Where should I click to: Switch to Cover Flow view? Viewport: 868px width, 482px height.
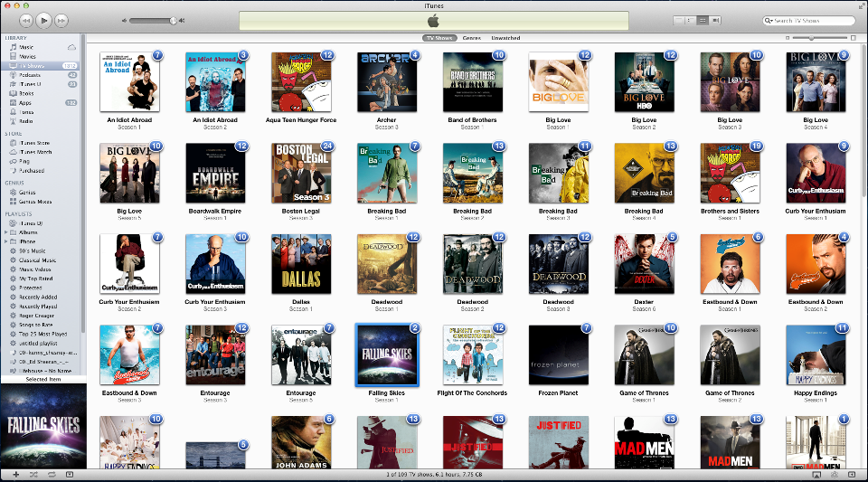(715, 21)
